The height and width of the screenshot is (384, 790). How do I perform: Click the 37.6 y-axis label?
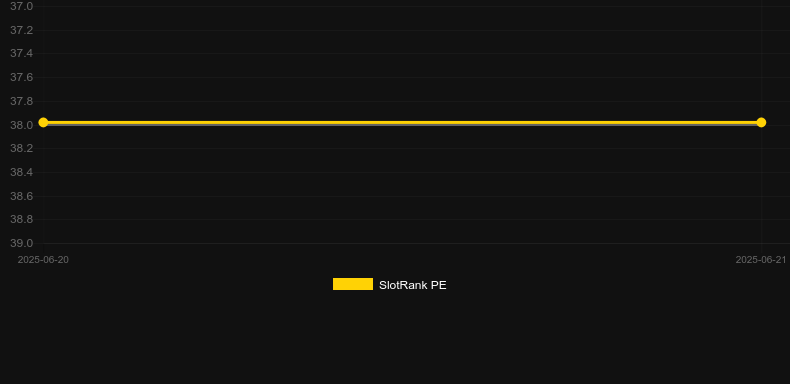tap(22, 77)
